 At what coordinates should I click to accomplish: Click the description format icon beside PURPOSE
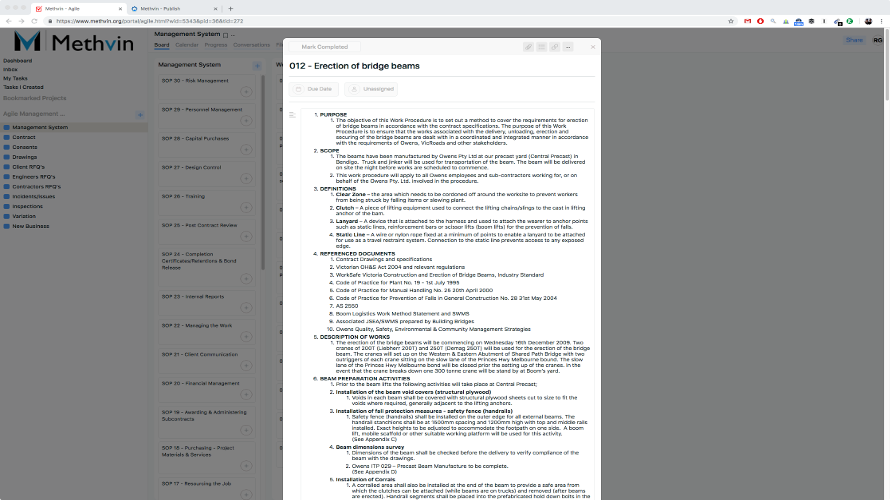[293, 115]
